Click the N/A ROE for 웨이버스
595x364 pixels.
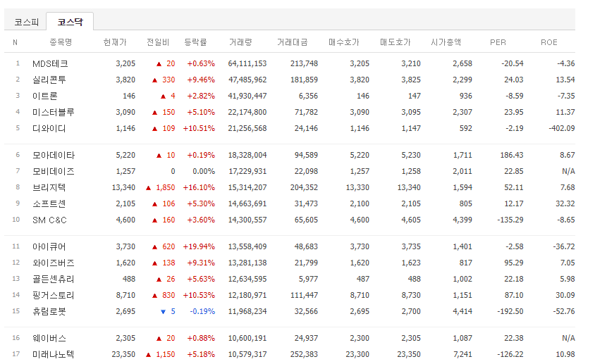point(568,338)
